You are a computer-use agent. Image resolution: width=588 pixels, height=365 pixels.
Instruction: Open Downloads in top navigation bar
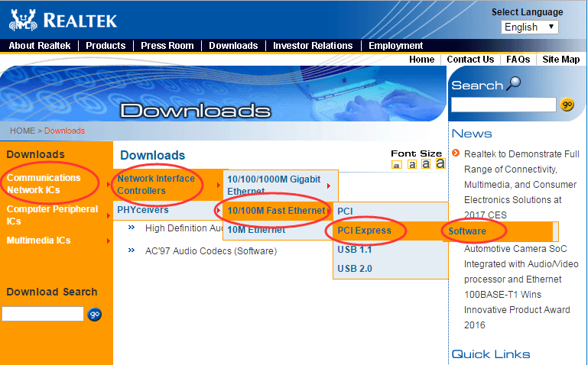click(x=233, y=46)
